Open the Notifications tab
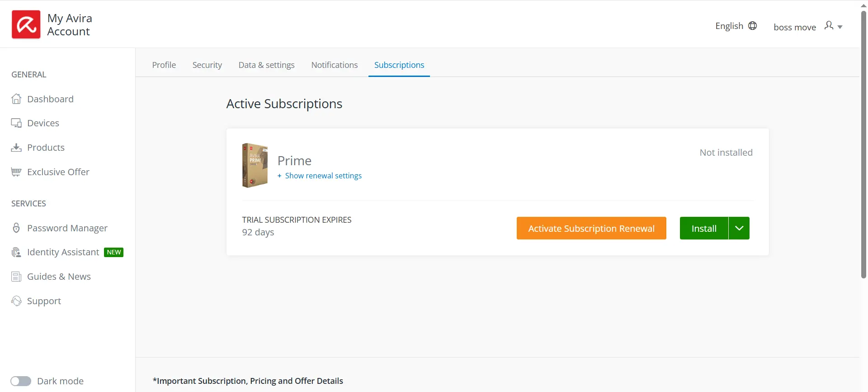The height and width of the screenshot is (392, 868). 335,65
